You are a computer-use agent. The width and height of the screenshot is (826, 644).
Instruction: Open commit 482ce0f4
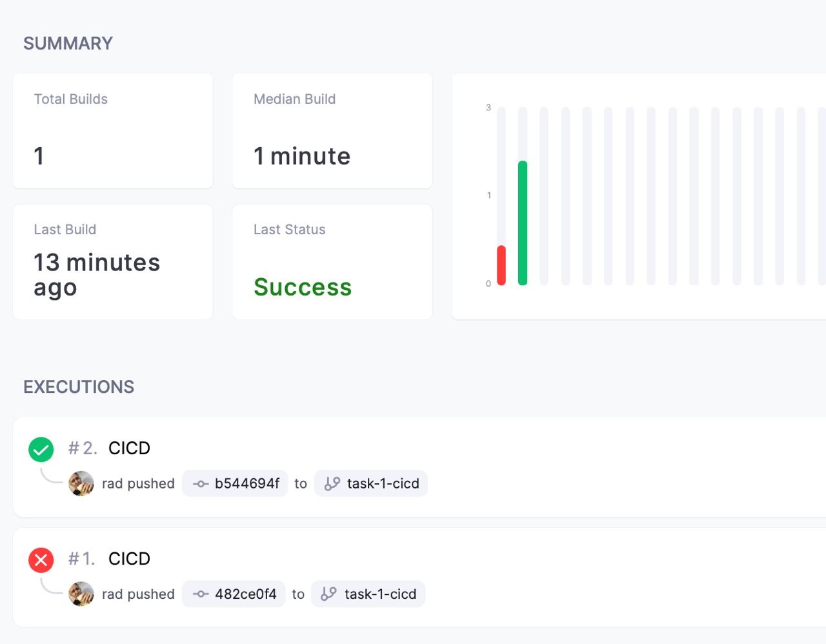pos(245,594)
